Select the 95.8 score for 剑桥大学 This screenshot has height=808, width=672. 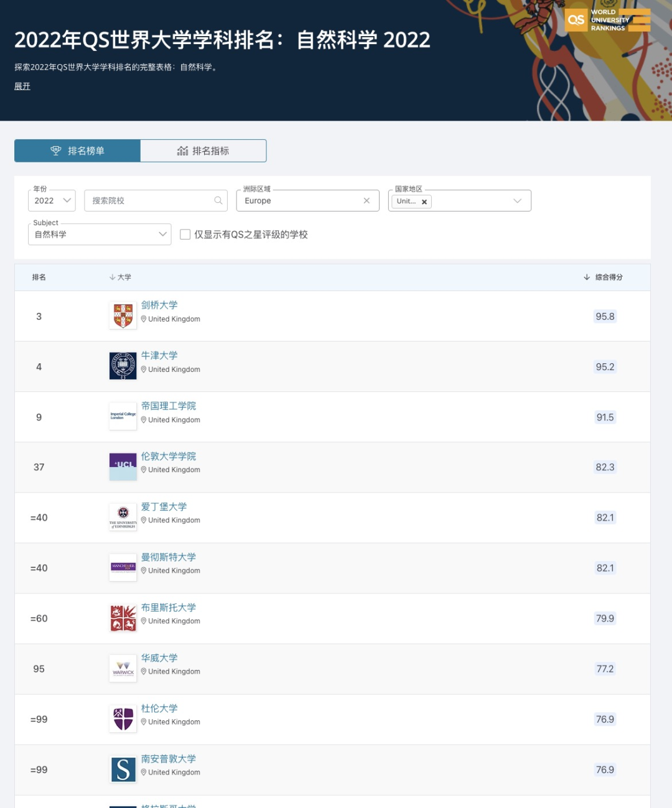pos(605,316)
